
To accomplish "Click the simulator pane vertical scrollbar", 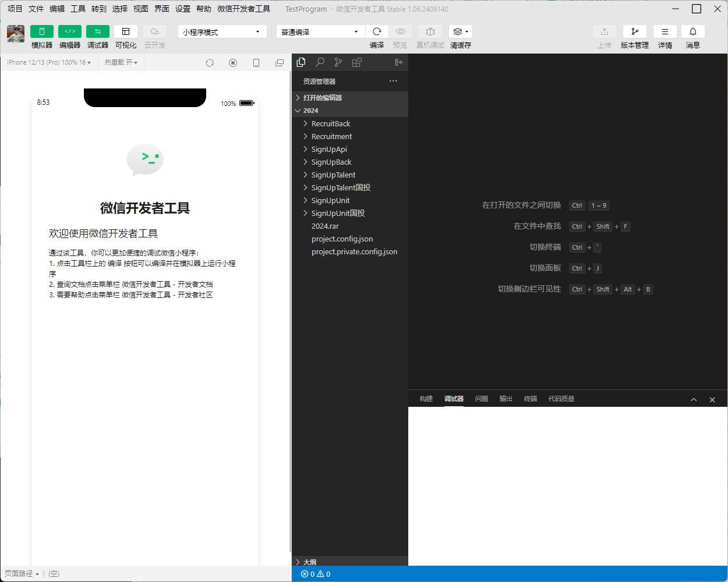I will (290, 311).
